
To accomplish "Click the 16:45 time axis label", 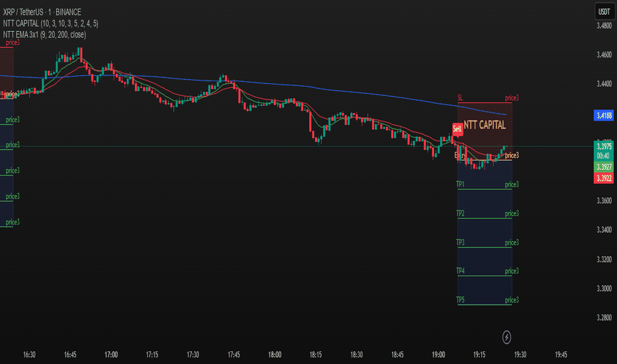I will [70, 355].
